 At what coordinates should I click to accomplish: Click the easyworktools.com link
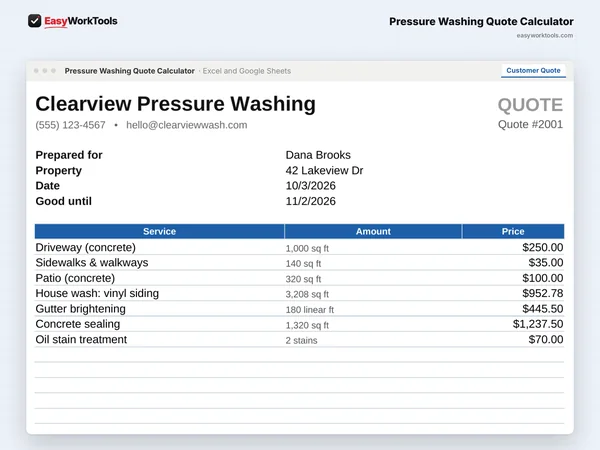tap(545, 36)
